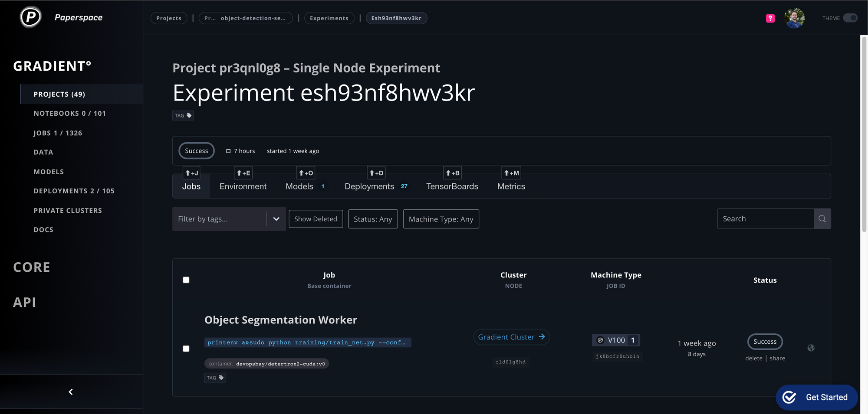Collapse the sidebar with the left chevron
This screenshot has width=868, height=414.
pyautogui.click(x=71, y=392)
